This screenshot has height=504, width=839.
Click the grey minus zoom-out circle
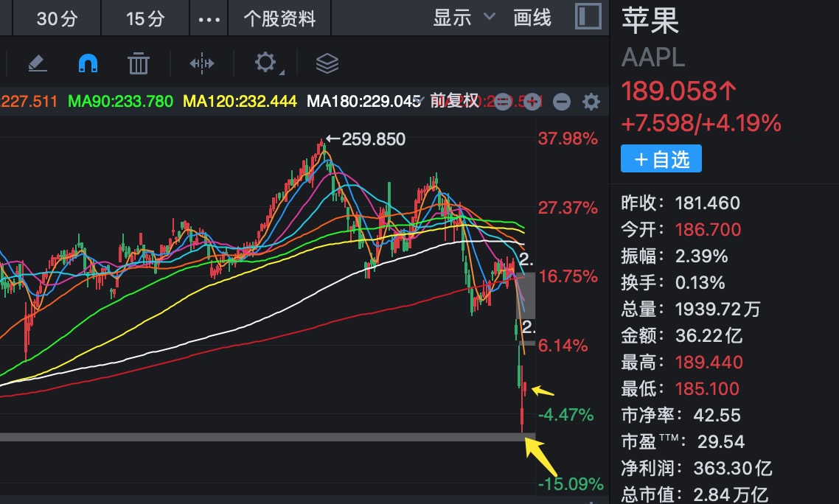[561, 102]
